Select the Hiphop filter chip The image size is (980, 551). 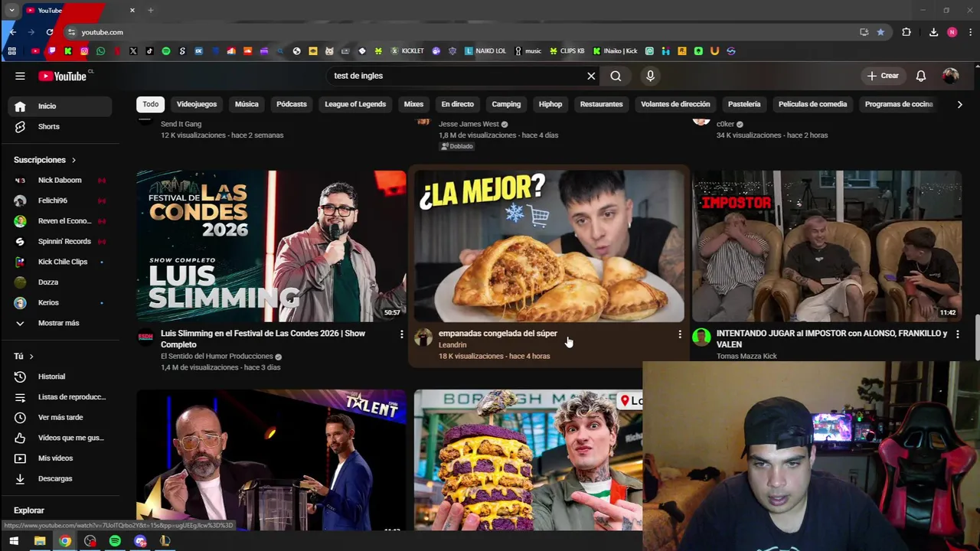550,104
